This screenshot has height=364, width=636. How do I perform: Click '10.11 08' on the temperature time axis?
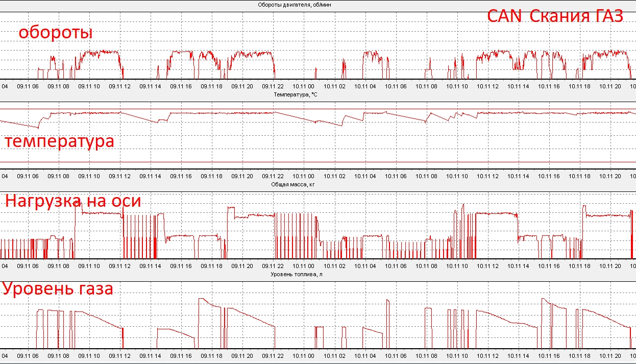426,176
